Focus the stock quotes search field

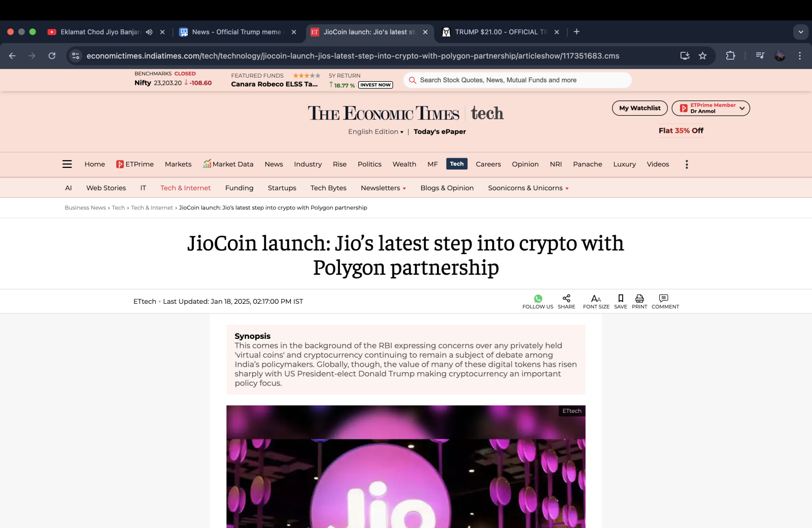pyautogui.click(x=518, y=80)
